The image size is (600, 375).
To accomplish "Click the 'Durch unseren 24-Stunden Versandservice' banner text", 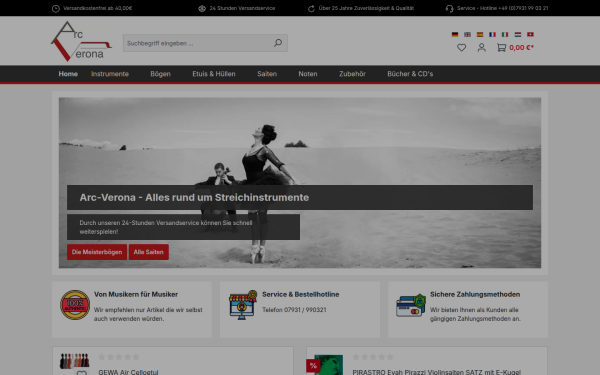I will (x=166, y=227).
